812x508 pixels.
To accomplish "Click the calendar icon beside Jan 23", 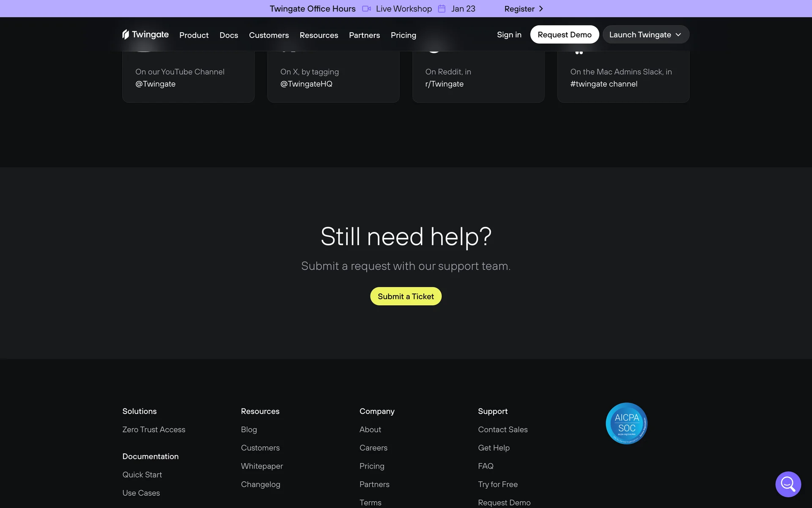I will pos(442,9).
